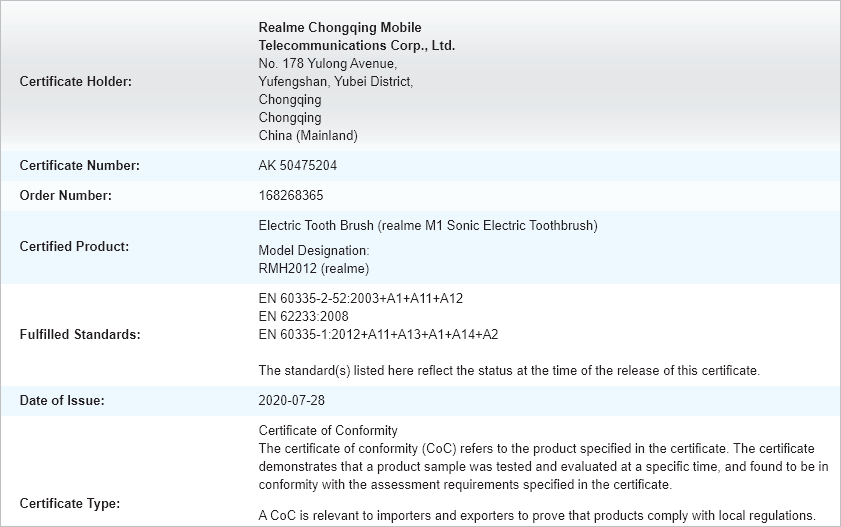This screenshot has width=841, height=527.
Task: Click issue date '2020-07-28'
Action: point(292,400)
